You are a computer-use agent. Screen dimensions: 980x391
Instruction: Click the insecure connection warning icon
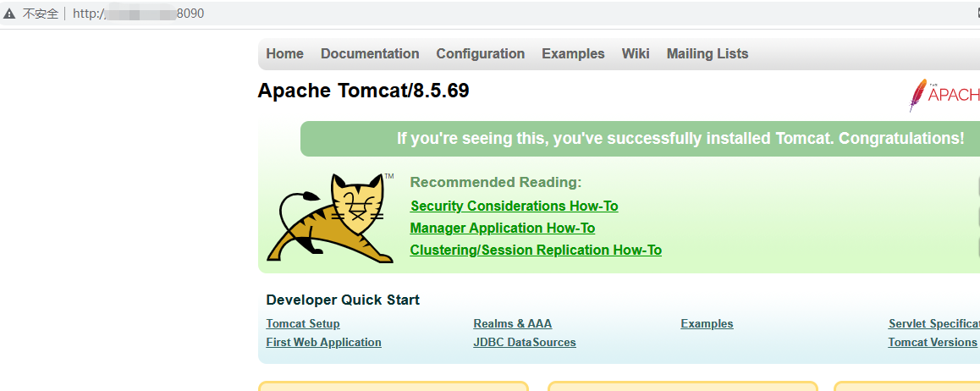click(x=8, y=14)
